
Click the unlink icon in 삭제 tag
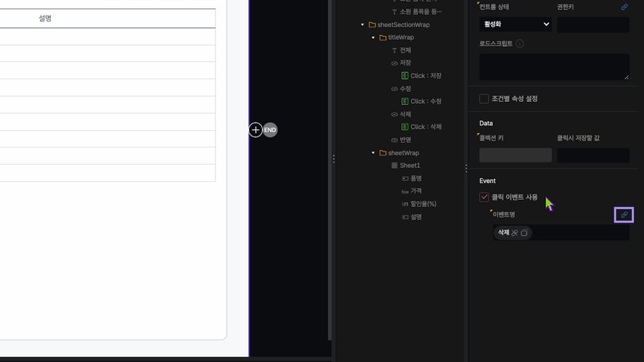tap(515, 233)
